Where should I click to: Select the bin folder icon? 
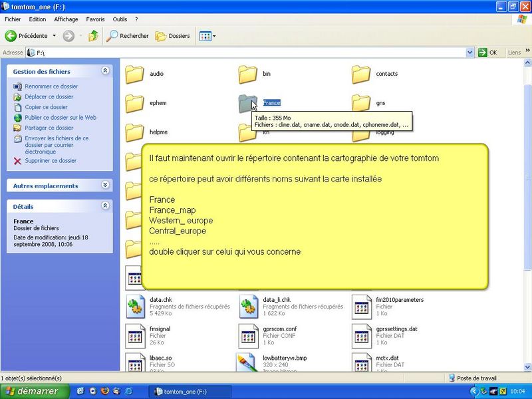click(x=248, y=74)
